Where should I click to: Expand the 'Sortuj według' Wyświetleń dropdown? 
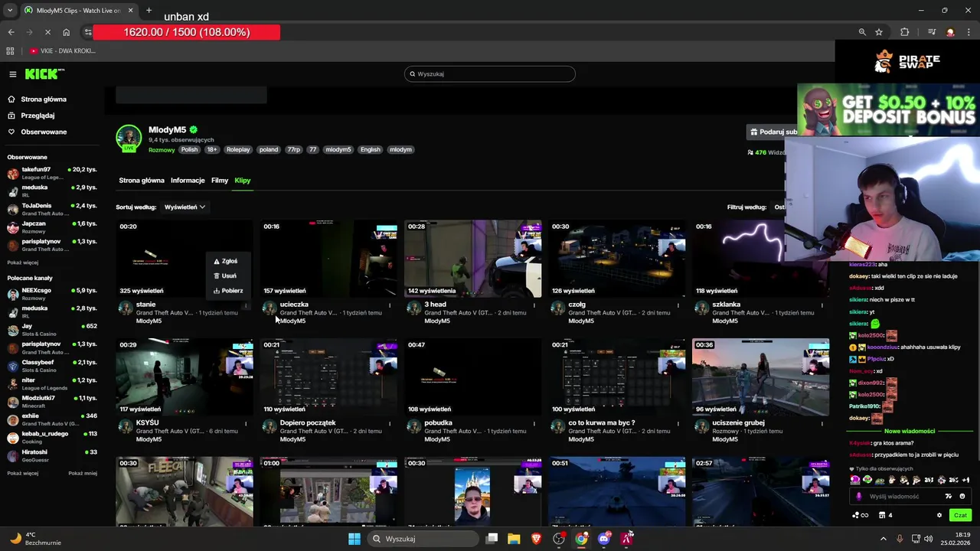click(x=185, y=207)
